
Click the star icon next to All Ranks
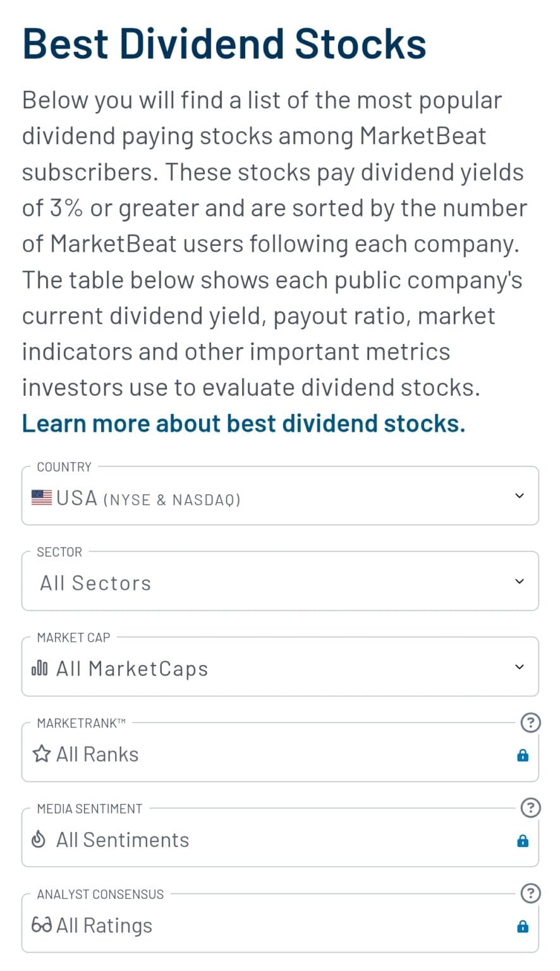point(40,754)
